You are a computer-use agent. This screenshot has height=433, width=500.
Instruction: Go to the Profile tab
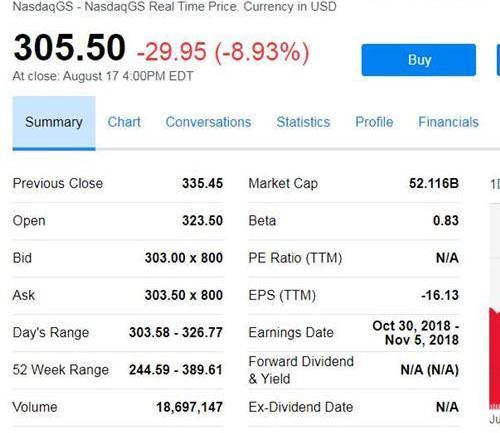pyautogui.click(x=374, y=122)
